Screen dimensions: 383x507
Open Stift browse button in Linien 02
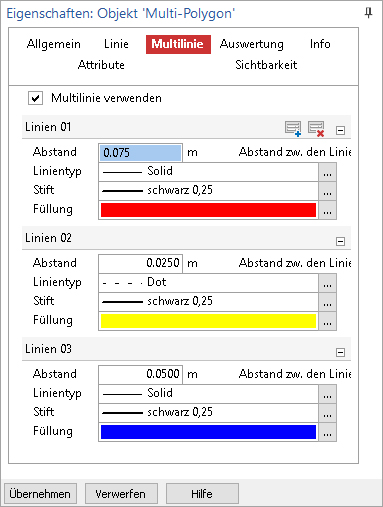pos(327,302)
